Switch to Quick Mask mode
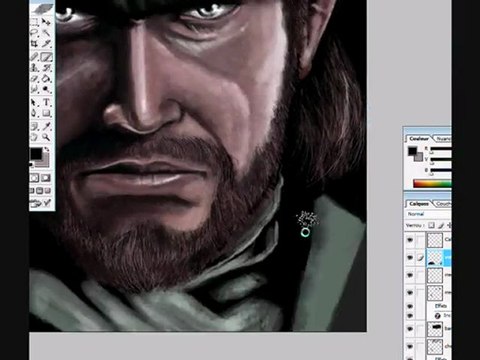The image size is (480, 360). pos(46,178)
